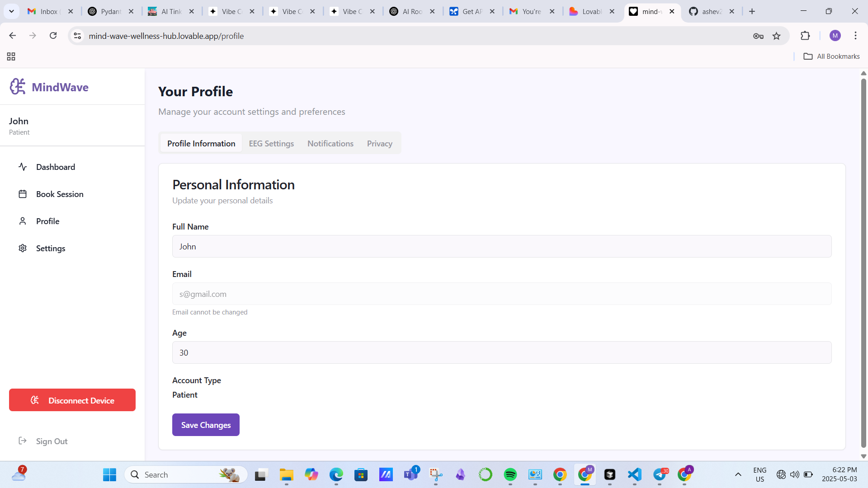Open the Chrome three-dot menu
Image resolution: width=868 pixels, height=488 pixels.
(855, 36)
